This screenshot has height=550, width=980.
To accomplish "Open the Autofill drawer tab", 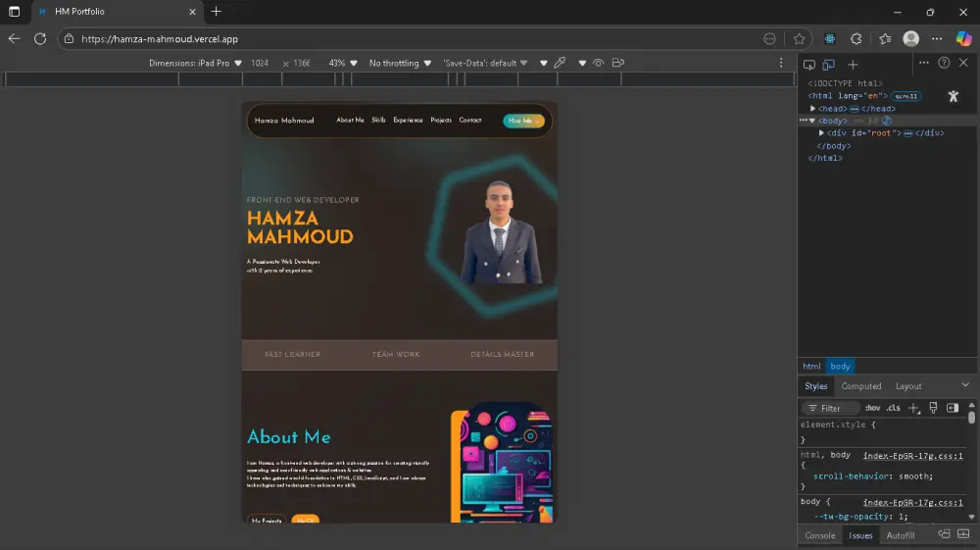I will (x=901, y=535).
